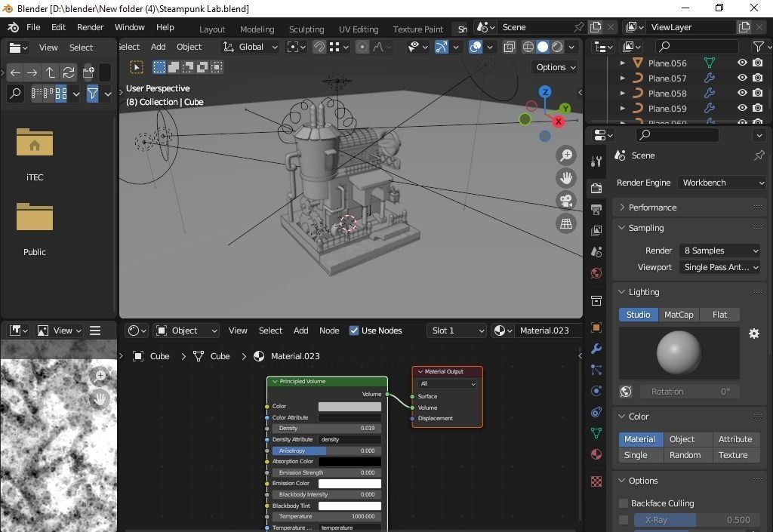
Task: Open the Material Output node's All dropdown
Action: [447, 383]
